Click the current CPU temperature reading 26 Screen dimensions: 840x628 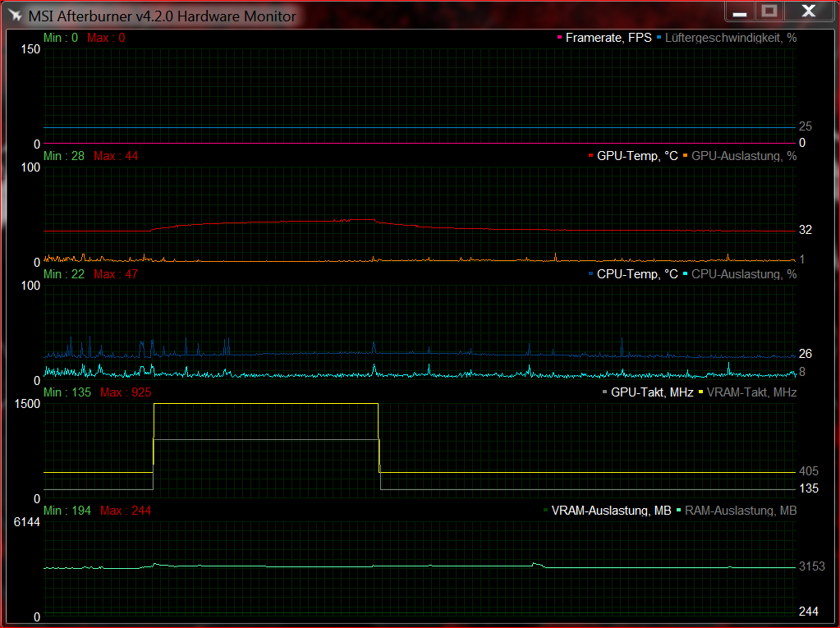click(x=806, y=354)
